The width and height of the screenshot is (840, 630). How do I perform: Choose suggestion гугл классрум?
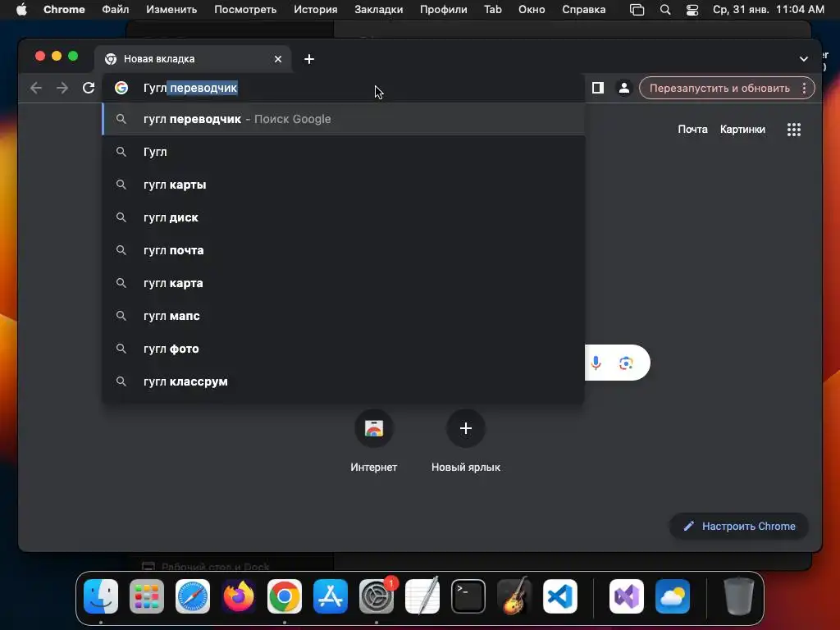click(x=344, y=381)
